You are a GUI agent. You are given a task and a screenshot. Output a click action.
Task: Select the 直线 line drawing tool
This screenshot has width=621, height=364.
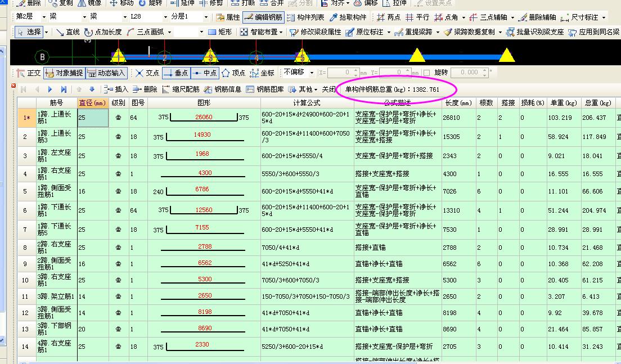click(67, 32)
